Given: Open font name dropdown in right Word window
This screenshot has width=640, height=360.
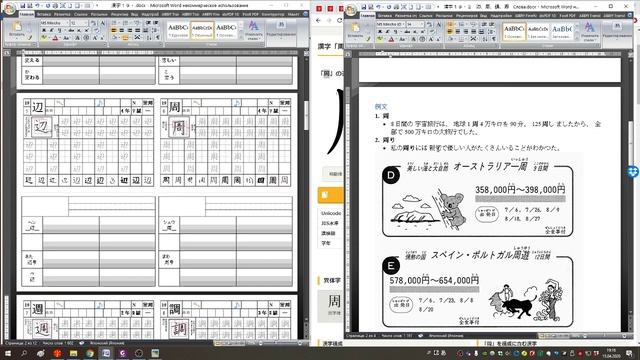Looking at the screenshot, I should pos(403,24).
